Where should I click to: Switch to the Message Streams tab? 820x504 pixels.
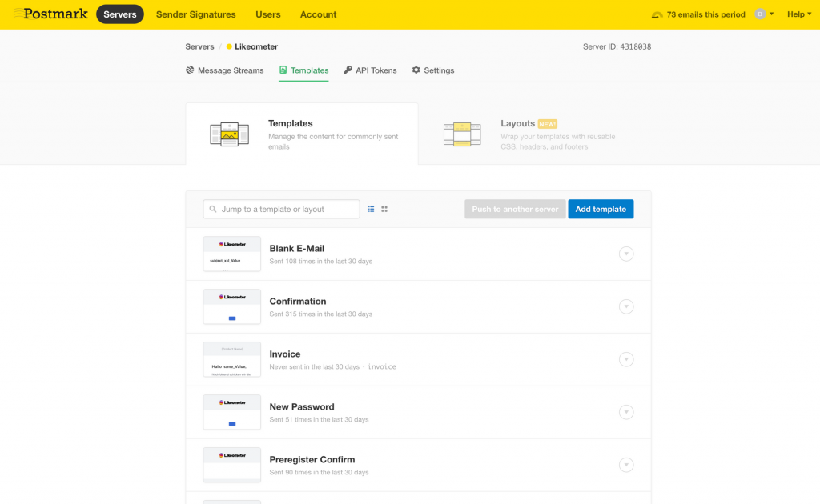coord(224,70)
